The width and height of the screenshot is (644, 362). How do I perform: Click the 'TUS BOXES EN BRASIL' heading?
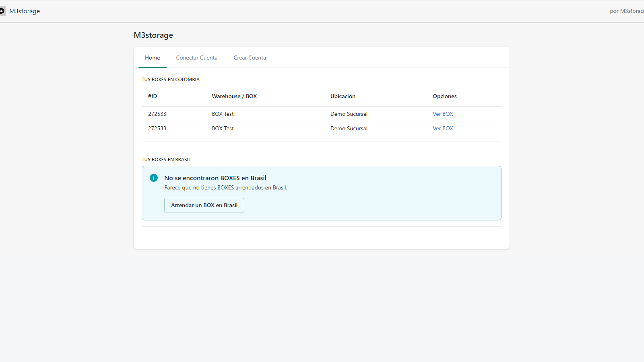coord(166,160)
